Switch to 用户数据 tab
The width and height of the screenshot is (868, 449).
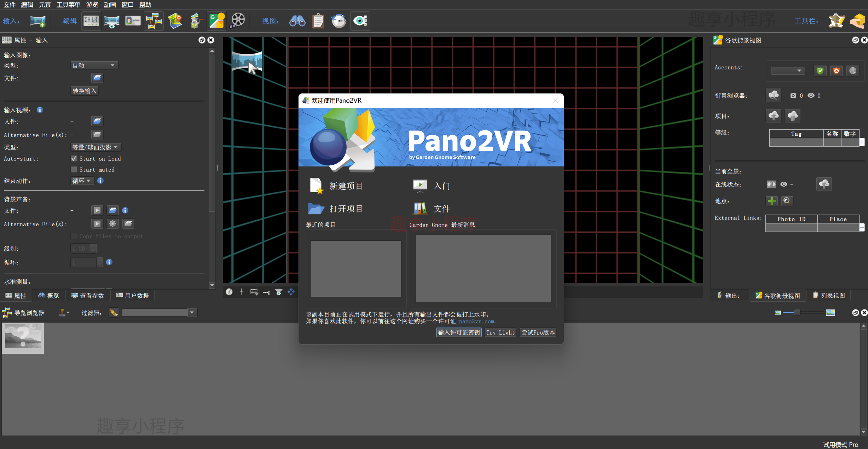[133, 296]
